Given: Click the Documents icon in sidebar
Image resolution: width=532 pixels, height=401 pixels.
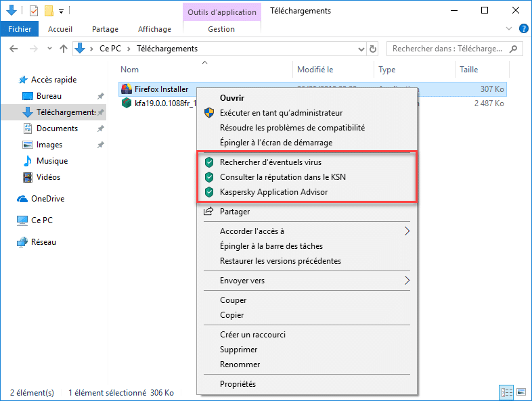Looking at the screenshot, I should click(x=28, y=128).
